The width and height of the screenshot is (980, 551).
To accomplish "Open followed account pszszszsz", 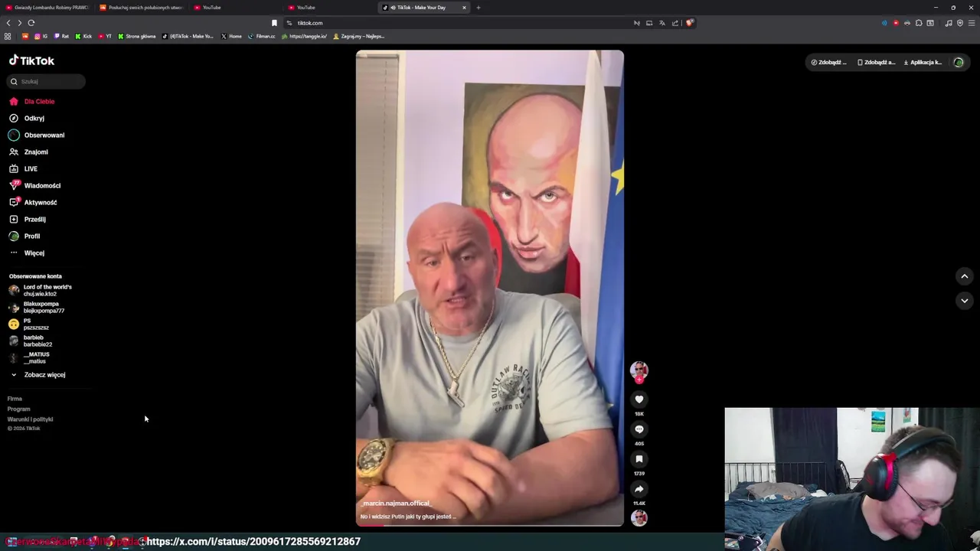I will click(29, 324).
